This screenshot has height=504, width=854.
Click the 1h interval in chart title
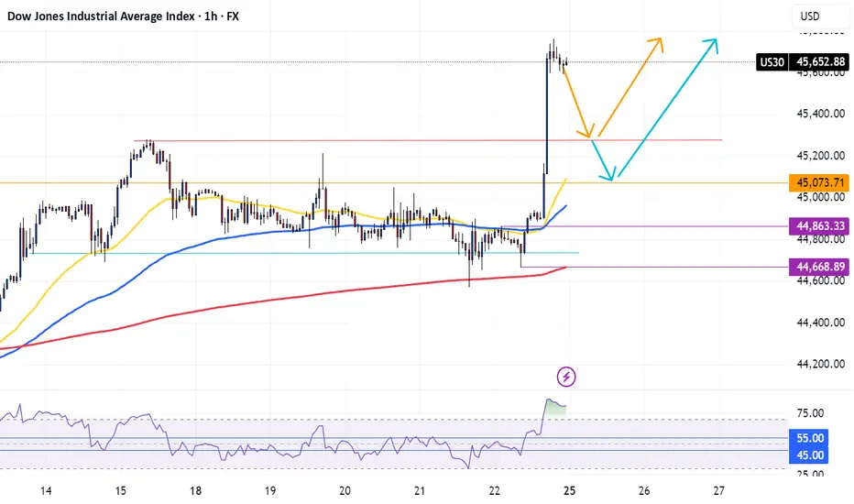point(210,16)
